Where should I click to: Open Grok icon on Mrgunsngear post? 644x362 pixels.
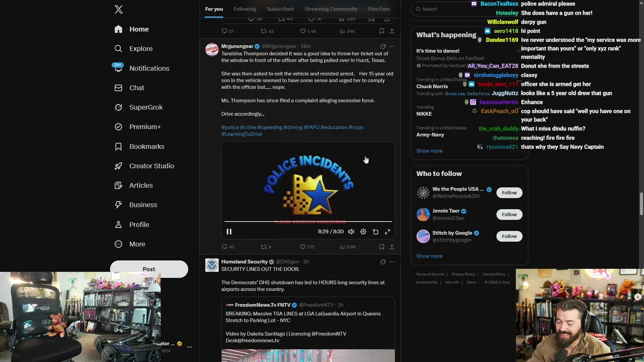pyautogui.click(x=383, y=46)
